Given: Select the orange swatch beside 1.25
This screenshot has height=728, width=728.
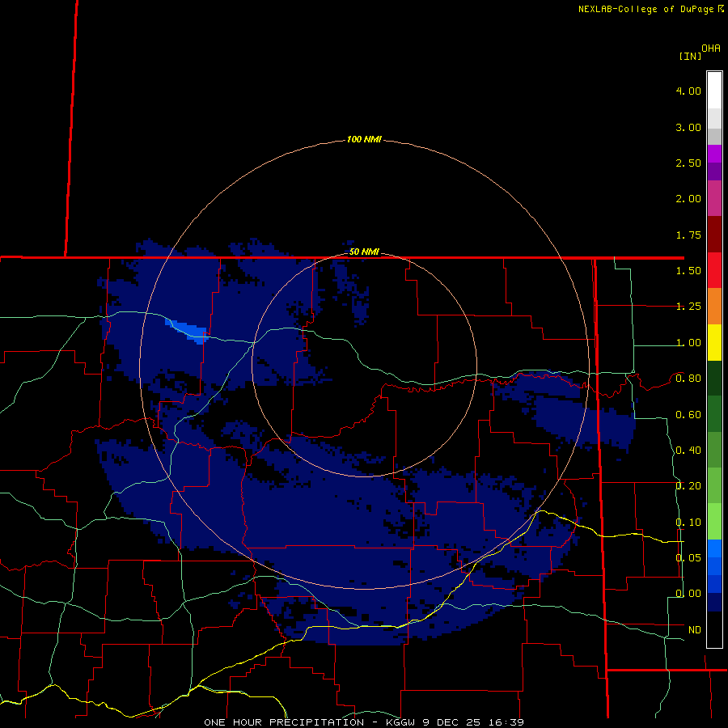Looking at the screenshot, I should point(714,307).
